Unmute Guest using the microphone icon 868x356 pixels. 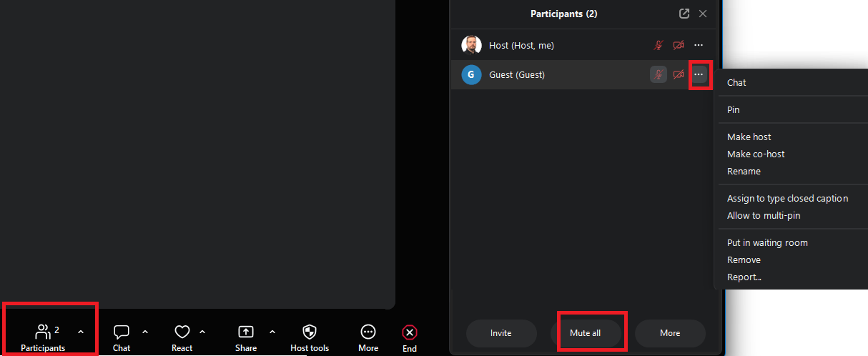[x=659, y=74]
